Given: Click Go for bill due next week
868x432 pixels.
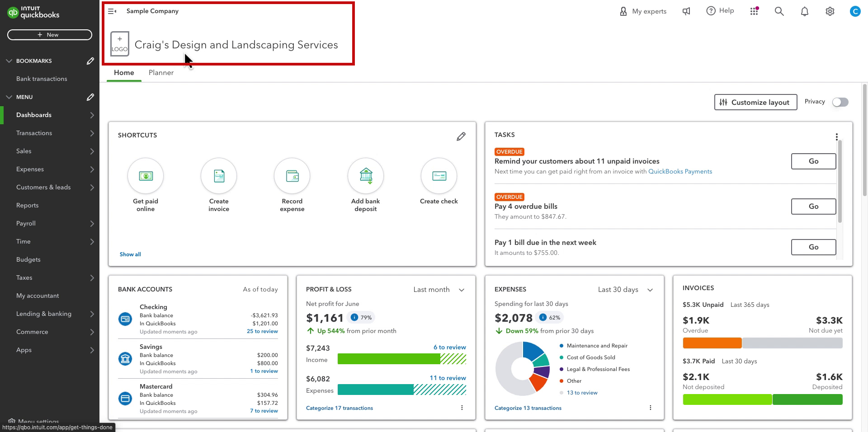Looking at the screenshot, I should pyautogui.click(x=813, y=247).
